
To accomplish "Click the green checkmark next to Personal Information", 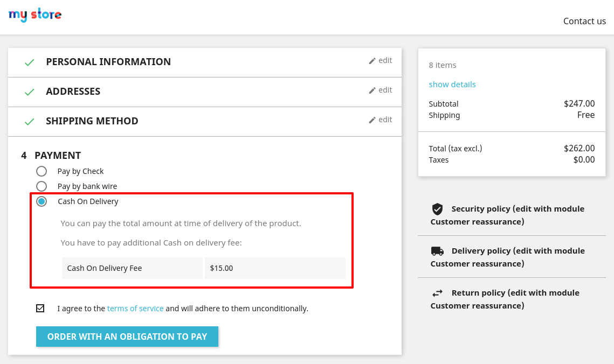I will [29, 62].
